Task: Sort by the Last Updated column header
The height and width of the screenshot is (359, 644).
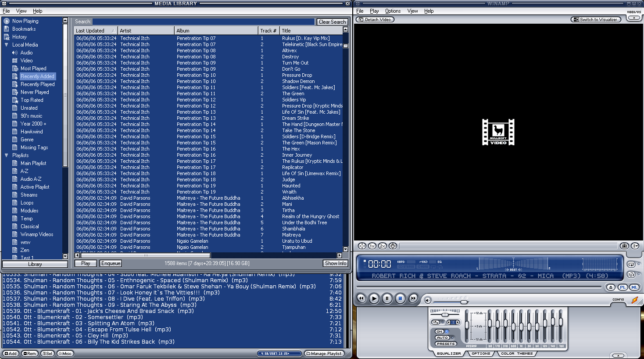Action: (x=96, y=31)
